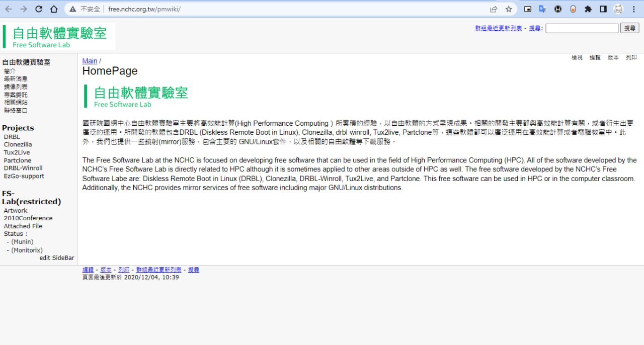Go back with the browser back arrow
644x345 pixels.
point(9,9)
